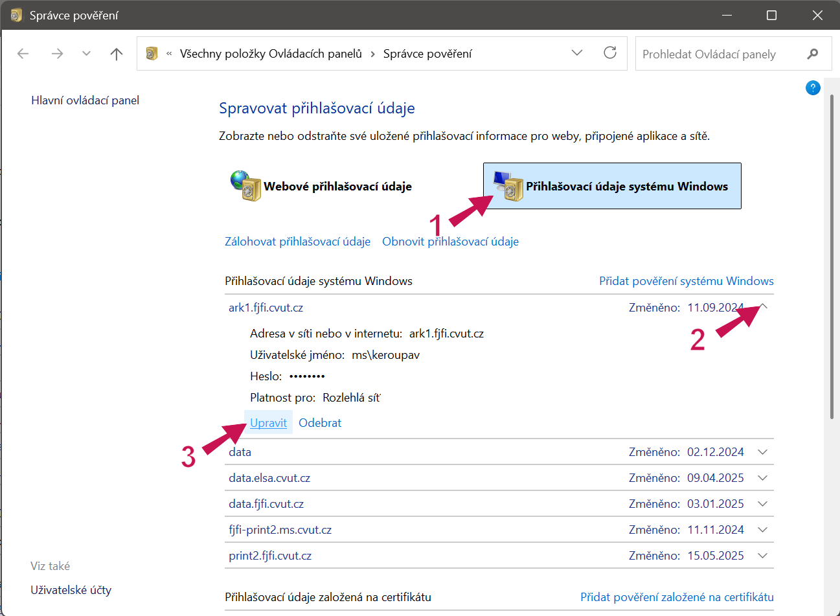Go back with the Back arrow
Viewport: 840px width, 616px height.
[x=23, y=54]
